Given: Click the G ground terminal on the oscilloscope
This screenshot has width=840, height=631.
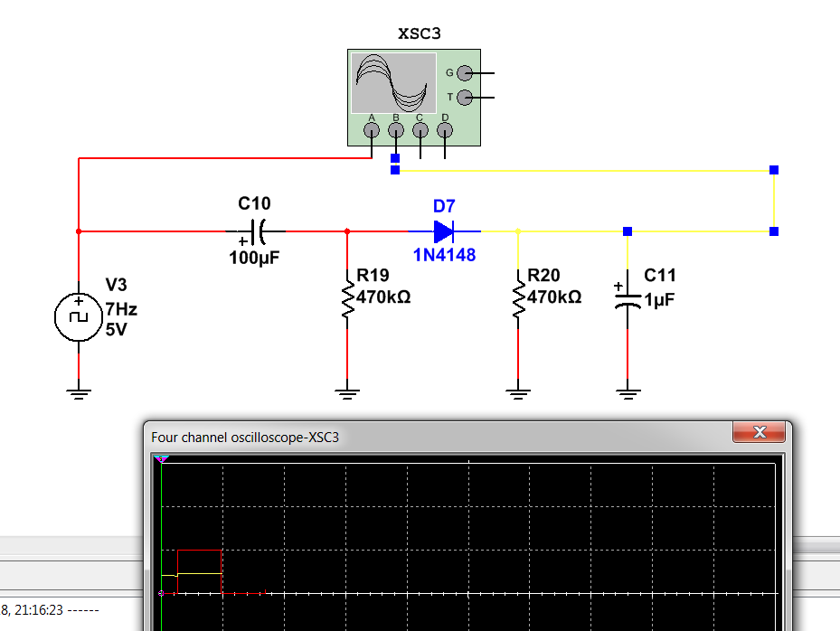Looking at the screenshot, I should 465,73.
